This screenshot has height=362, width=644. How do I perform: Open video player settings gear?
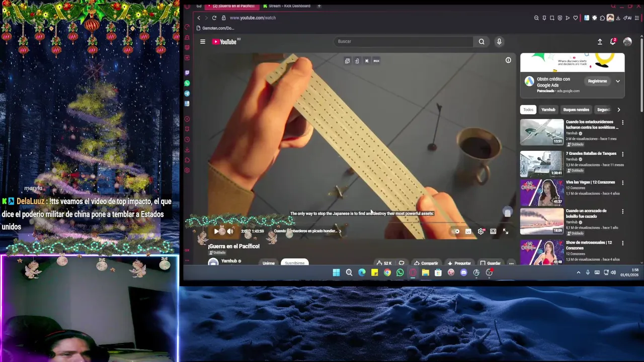tap(481, 231)
